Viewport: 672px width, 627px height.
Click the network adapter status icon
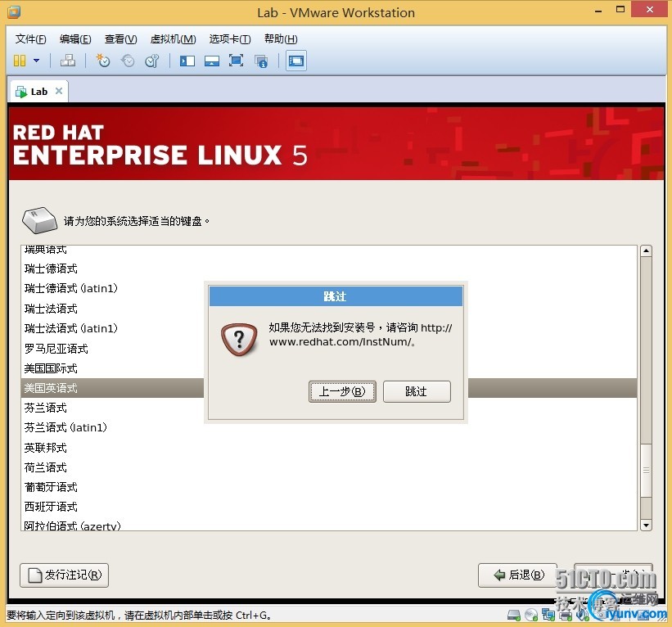548,615
